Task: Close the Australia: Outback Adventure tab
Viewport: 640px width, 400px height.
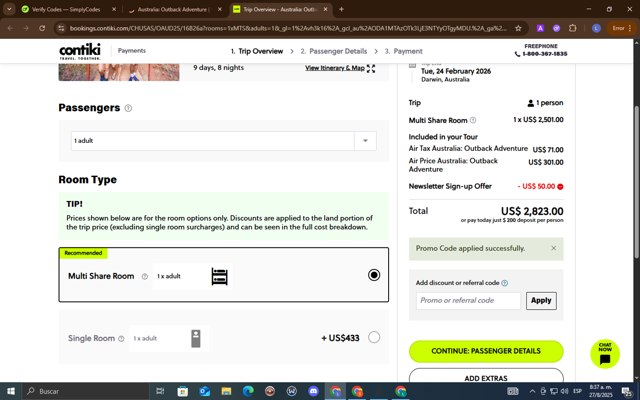Action: tap(220, 9)
